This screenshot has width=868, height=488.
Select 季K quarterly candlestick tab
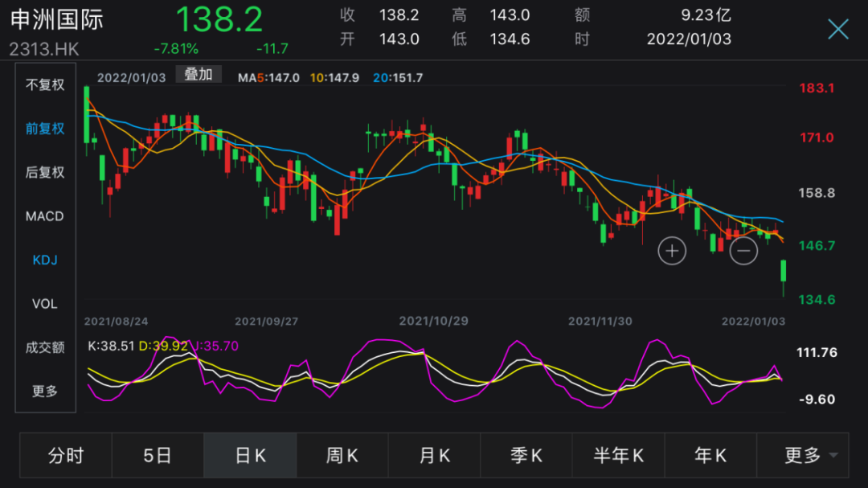(x=526, y=455)
